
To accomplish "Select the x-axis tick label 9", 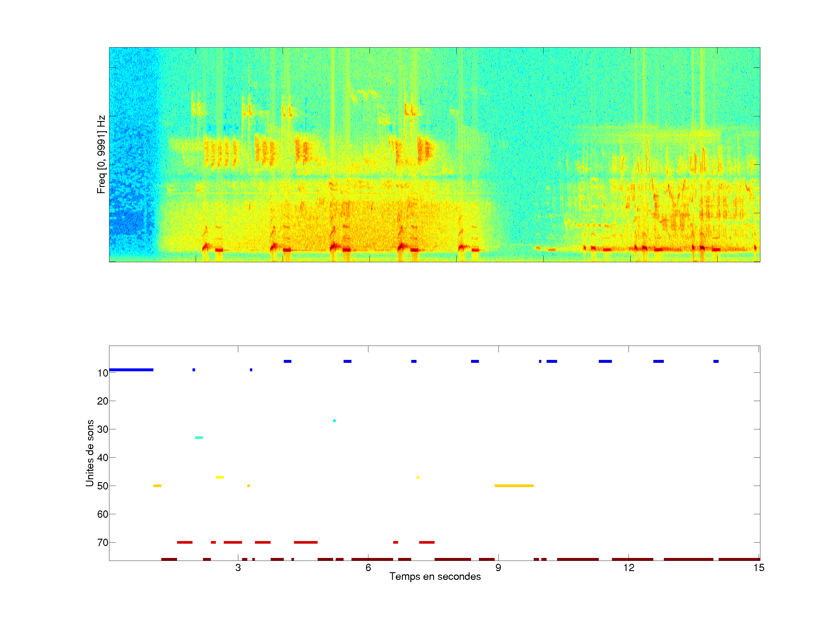I will click(498, 568).
